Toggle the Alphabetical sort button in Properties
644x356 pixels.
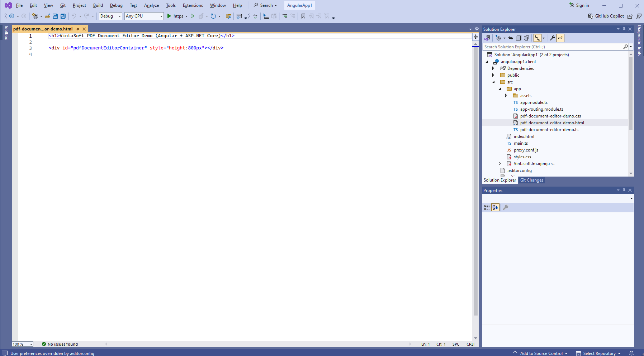(495, 207)
